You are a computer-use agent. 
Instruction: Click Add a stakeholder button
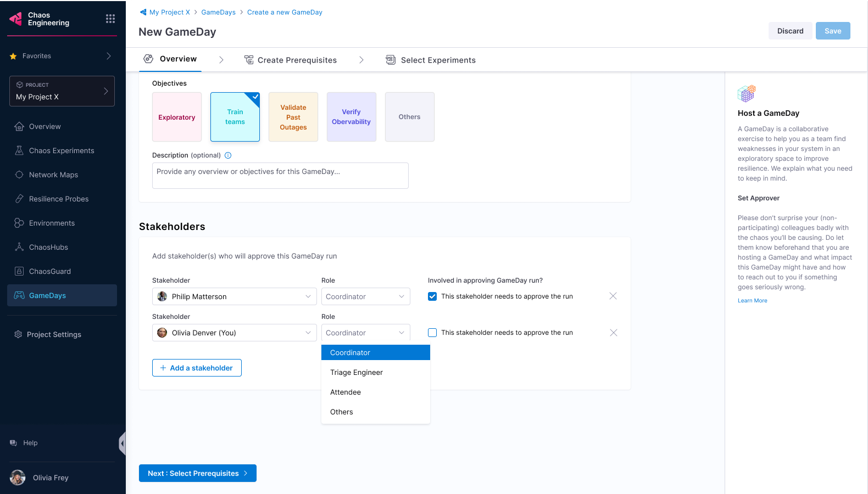(x=197, y=368)
